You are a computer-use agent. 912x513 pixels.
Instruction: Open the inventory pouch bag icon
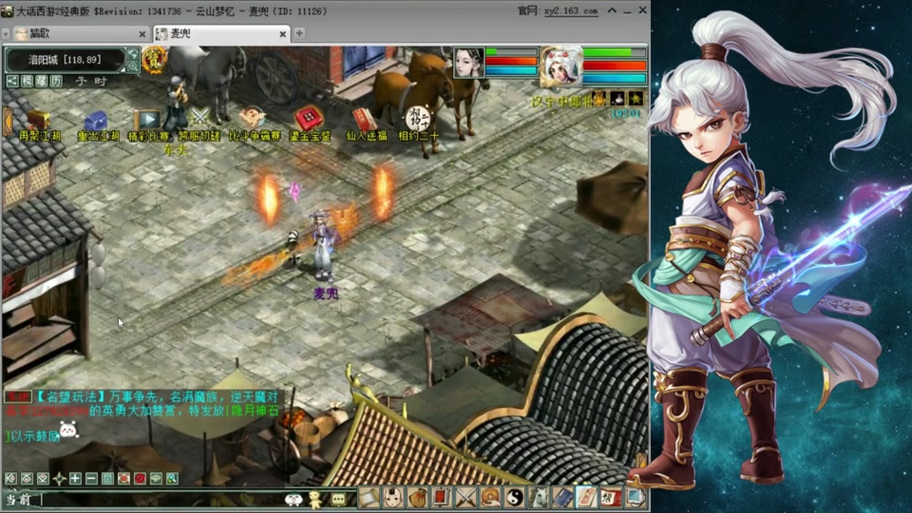coord(417,497)
